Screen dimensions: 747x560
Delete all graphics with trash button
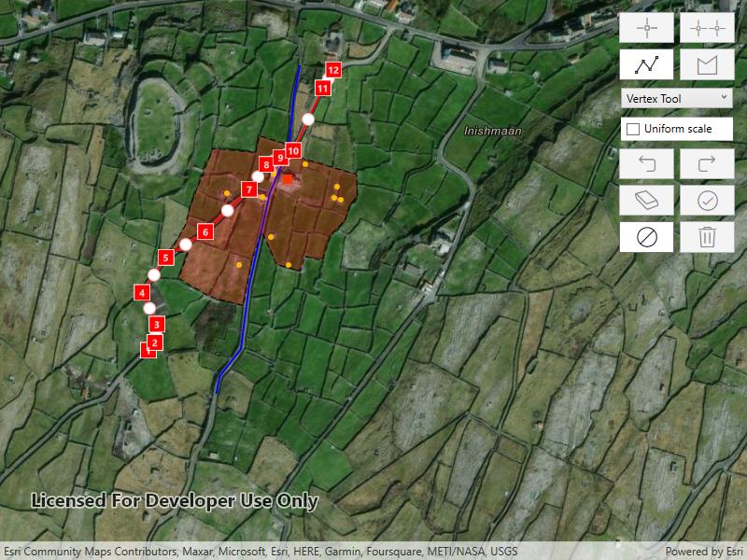[x=707, y=237]
